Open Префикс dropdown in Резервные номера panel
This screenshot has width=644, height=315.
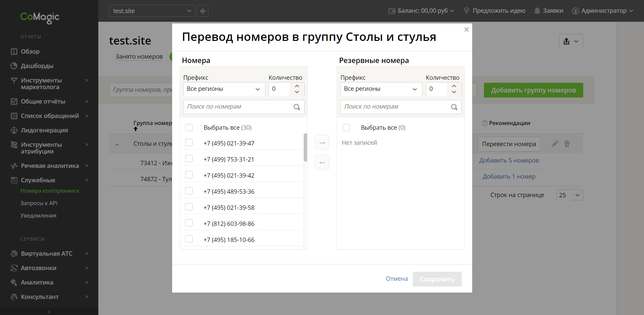click(381, 89)
